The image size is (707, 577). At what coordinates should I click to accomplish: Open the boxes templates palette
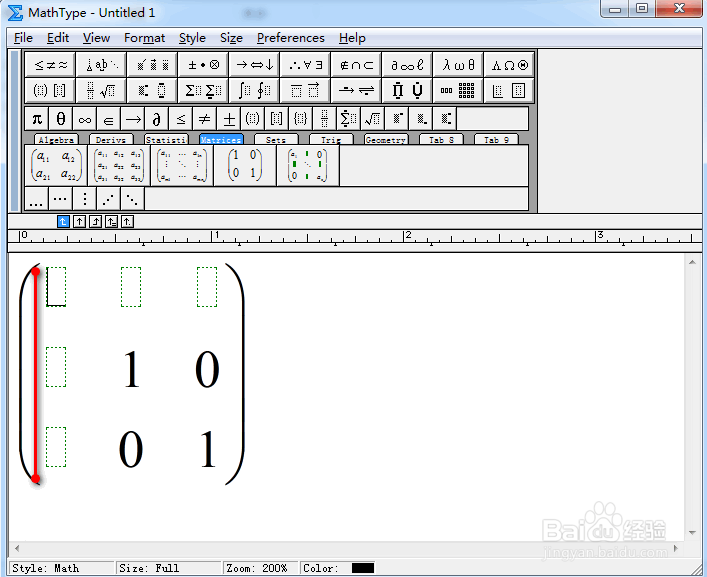pos(509,91)
